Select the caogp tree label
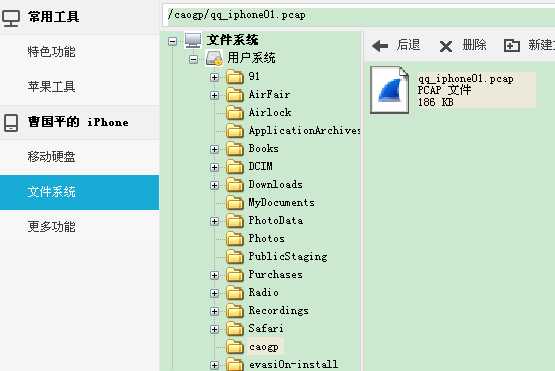 [264, 347]
